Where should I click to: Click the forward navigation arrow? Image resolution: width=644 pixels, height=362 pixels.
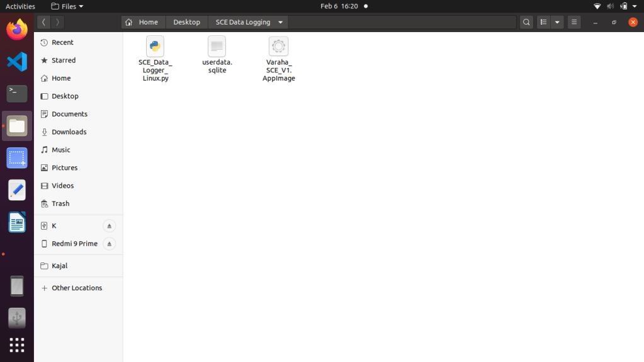[x=57, y=22]
